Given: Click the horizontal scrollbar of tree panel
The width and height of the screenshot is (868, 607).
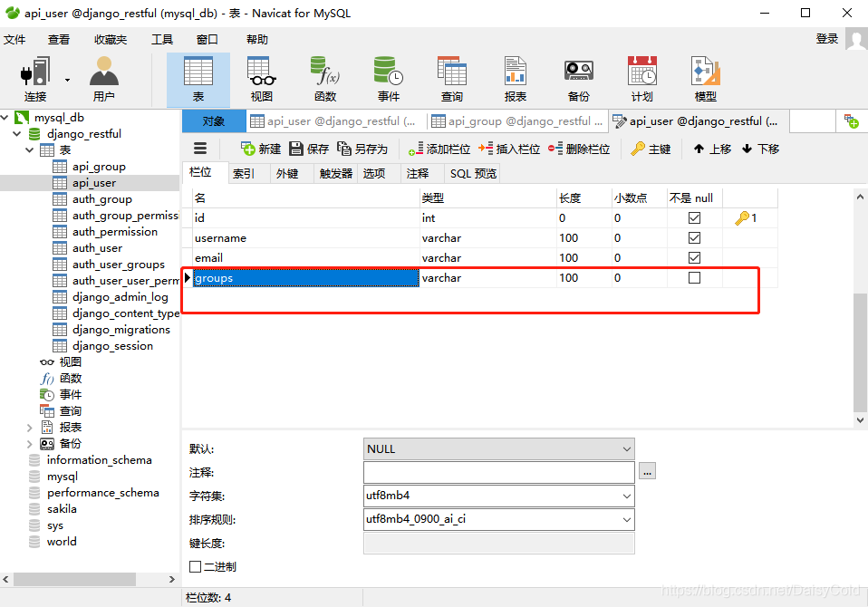Looking at the screenshot, I should tap(74, 579).
